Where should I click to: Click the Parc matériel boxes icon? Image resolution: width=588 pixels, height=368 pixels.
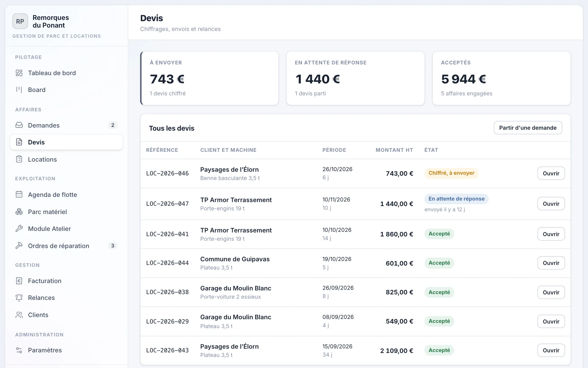[19, 212]
